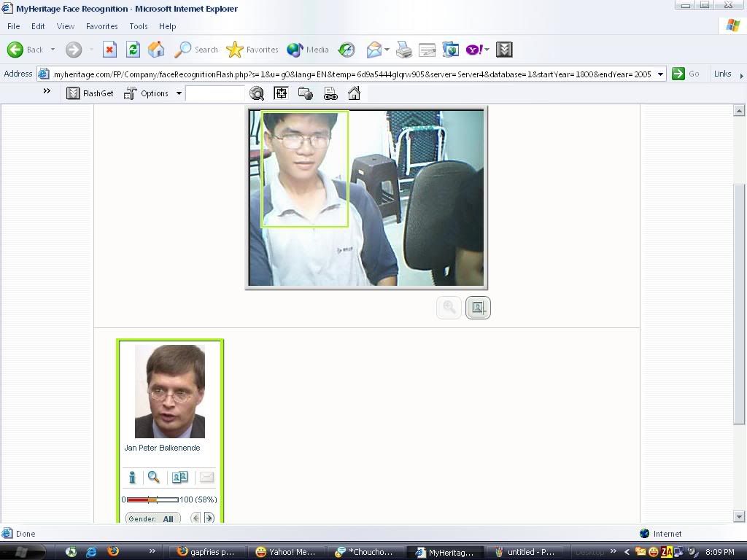Image resolution: width=747 pixels, height=560 pixels.
Task: Open Yahoo! toolbar icon
Action: pos(474,50)
